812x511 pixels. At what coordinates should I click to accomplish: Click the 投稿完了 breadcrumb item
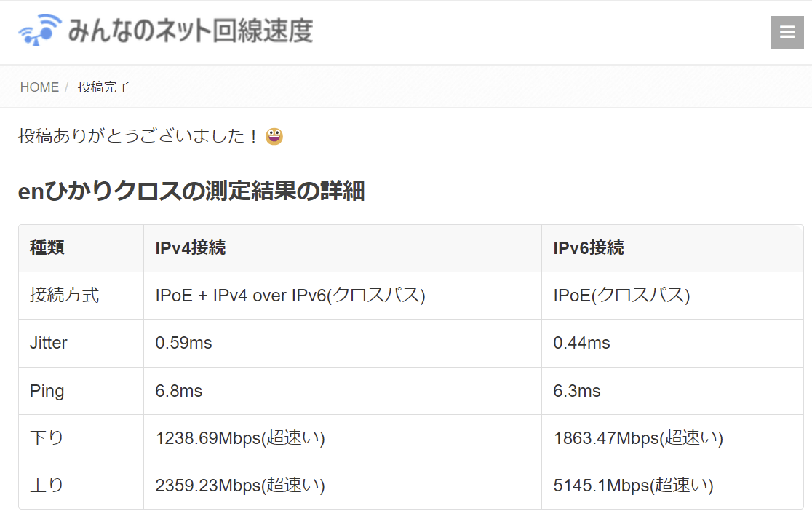[103, 87]
